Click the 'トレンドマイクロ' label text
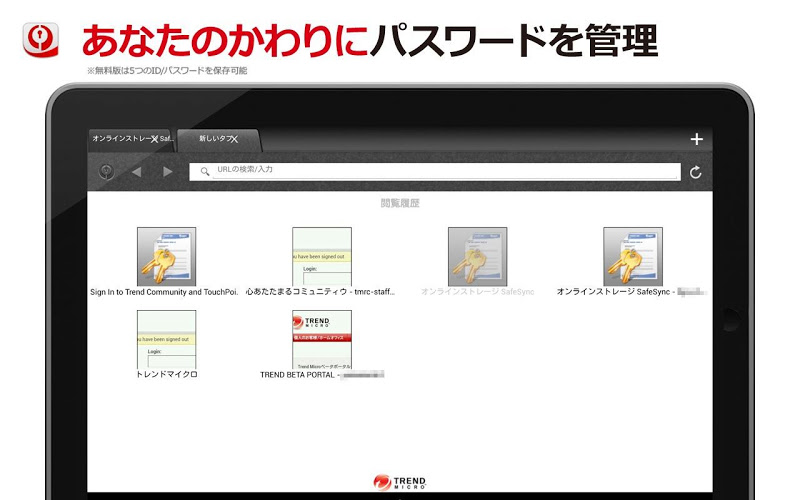 point(167,374)
